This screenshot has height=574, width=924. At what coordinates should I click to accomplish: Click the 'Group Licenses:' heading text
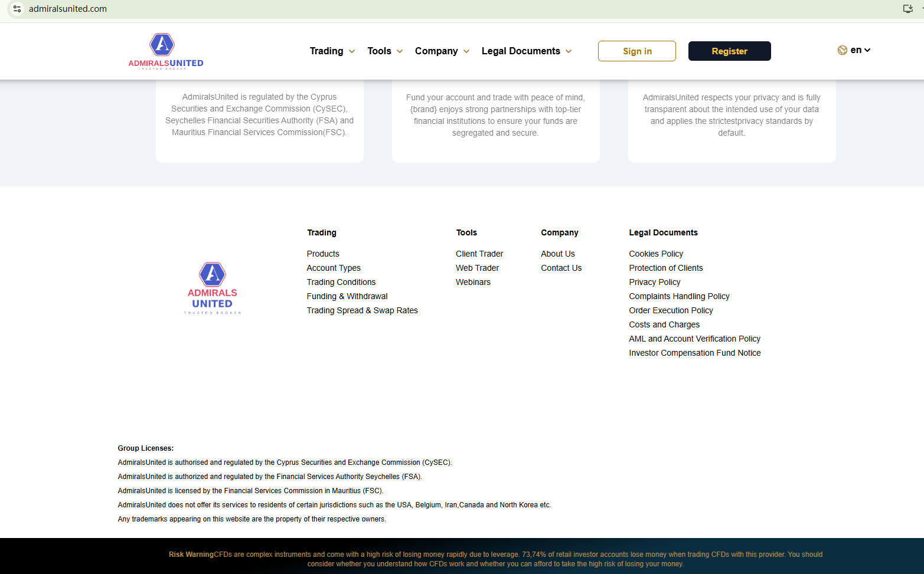(146, 448)
